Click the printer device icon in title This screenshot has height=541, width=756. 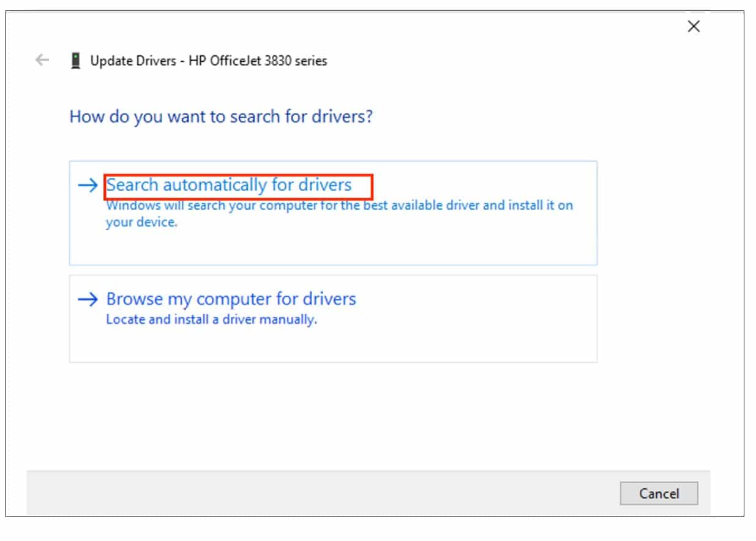point(76,61)
